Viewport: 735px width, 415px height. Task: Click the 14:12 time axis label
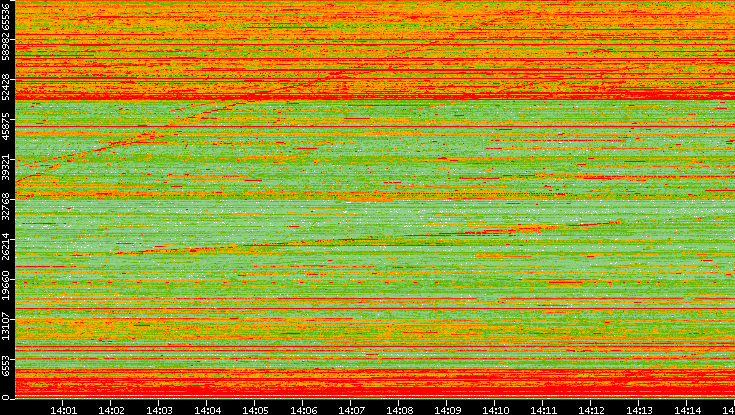(x=591, y=410)
